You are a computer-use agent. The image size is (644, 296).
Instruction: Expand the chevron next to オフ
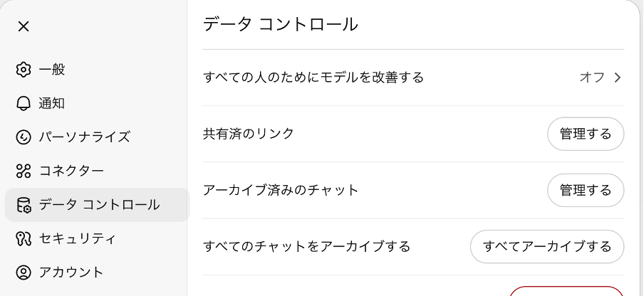[618, 78]
